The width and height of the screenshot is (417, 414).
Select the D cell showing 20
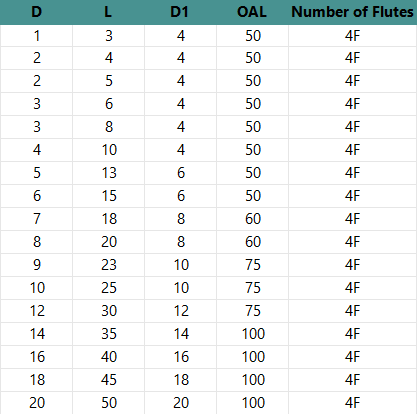[x=36, y=403]
